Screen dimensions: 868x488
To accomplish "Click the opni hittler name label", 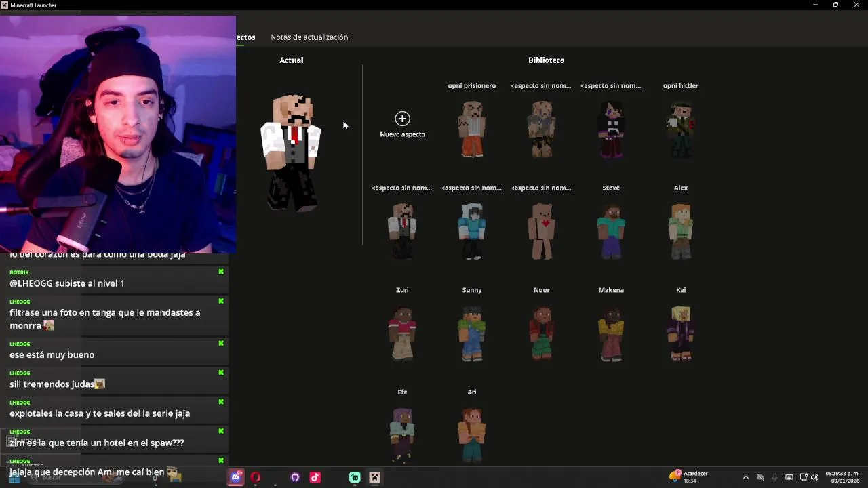I will pyautogui.click(x=681, y=86).
